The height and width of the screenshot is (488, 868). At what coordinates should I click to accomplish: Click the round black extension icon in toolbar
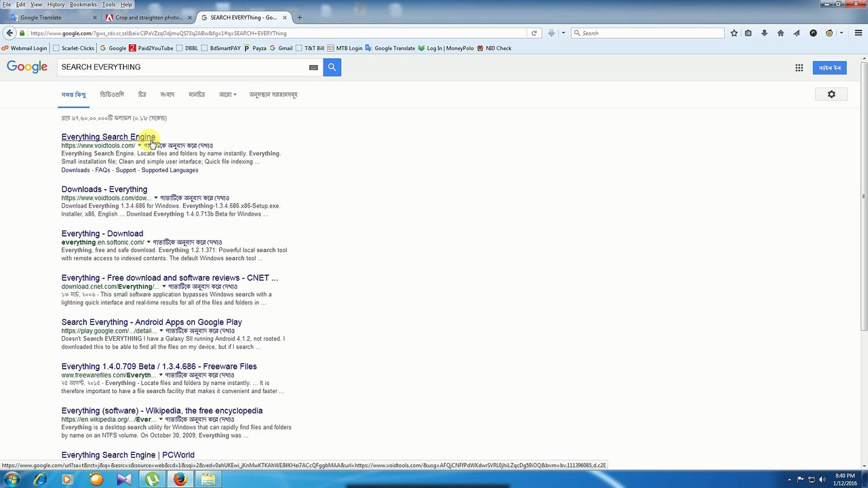pos(813,33)
